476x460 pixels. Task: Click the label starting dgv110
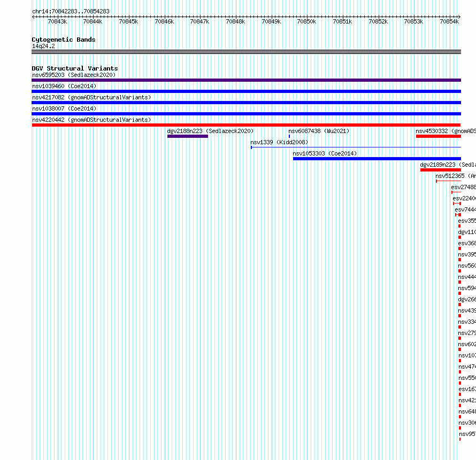point(467,232)
